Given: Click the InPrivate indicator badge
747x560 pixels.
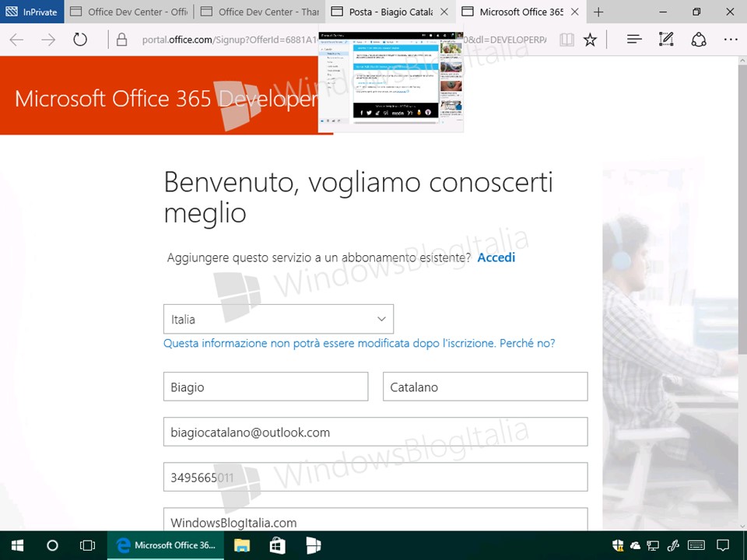Looking at the screenshot, I should click(x=32, y=12).
